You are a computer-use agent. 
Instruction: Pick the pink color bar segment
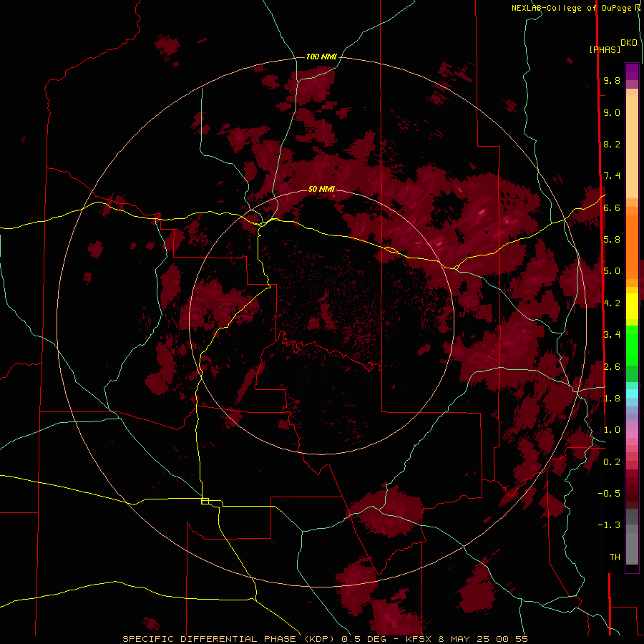[x=632, y=434]
